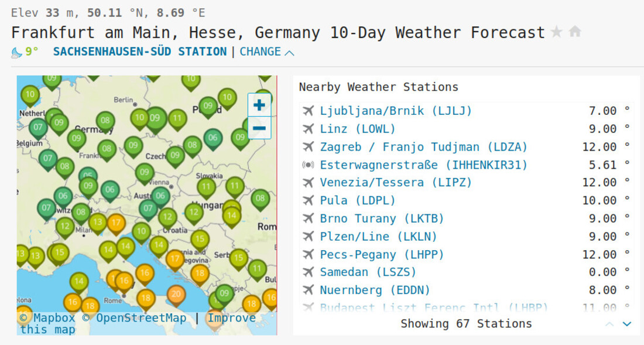Click the moon weather icon next to 9°
The image size is (644, 345).
pyautogui.click(x=16, y=52)
